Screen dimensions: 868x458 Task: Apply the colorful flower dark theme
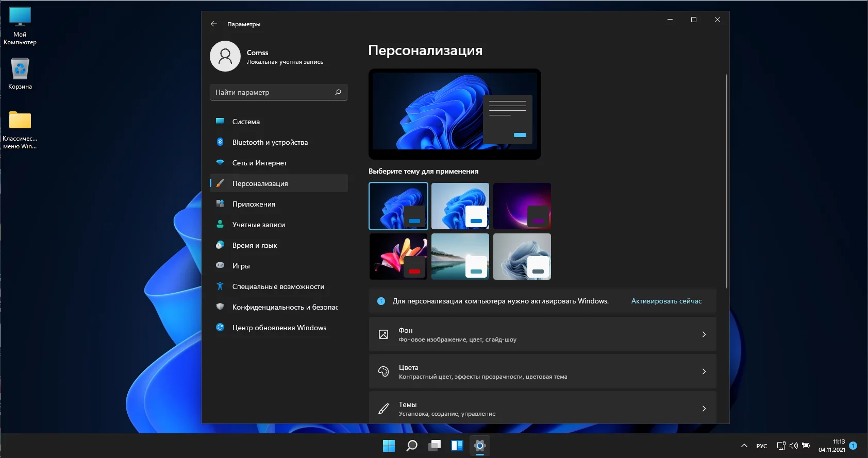click(x=398, y=257)
